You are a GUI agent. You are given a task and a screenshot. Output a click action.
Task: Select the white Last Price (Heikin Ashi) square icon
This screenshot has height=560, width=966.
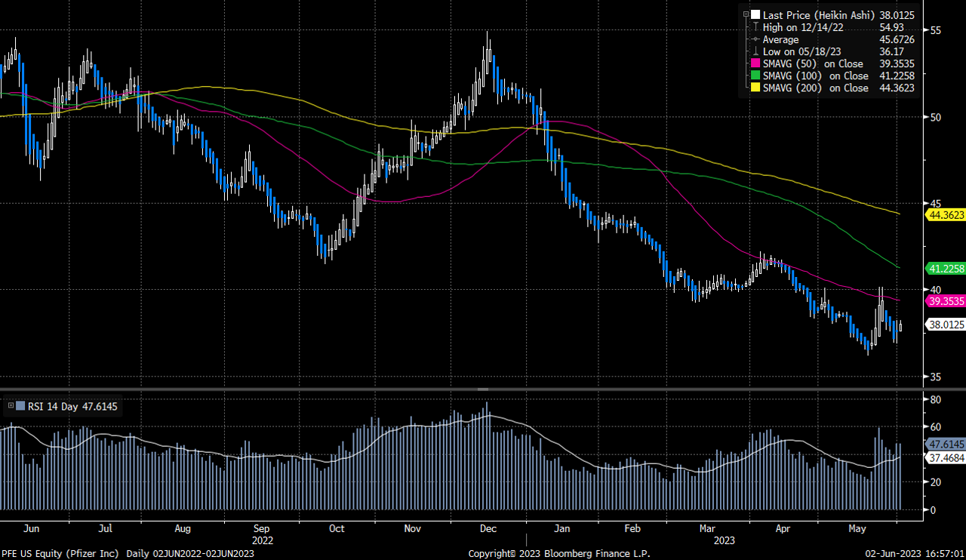(755, 15)
